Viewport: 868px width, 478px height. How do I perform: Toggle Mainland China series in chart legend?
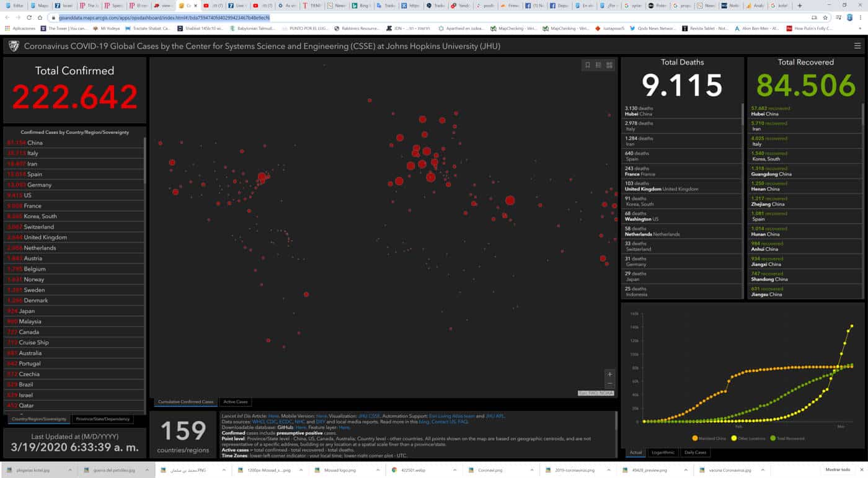(709, 438)
